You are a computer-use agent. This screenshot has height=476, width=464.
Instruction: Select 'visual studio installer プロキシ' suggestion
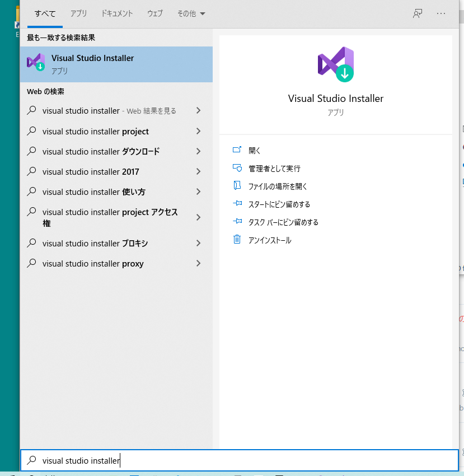click(x=116, y=243)
